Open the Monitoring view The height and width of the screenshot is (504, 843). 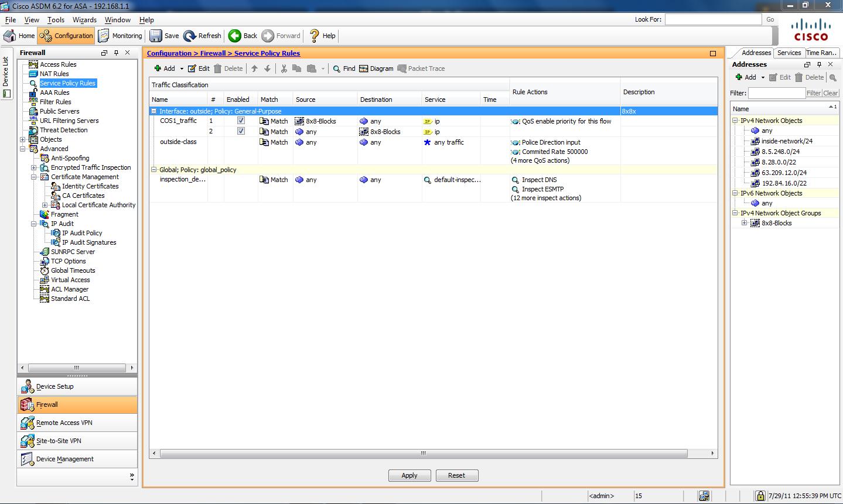[120, 36]
